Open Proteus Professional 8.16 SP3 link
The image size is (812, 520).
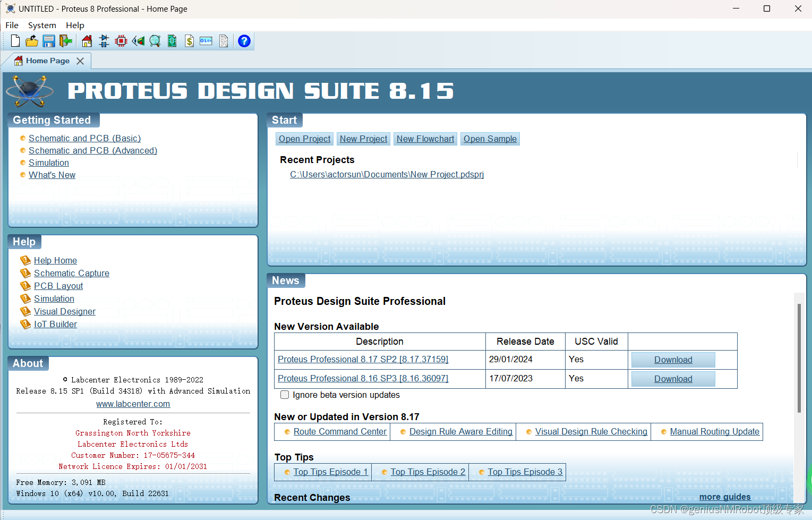(x=363, y=378)
